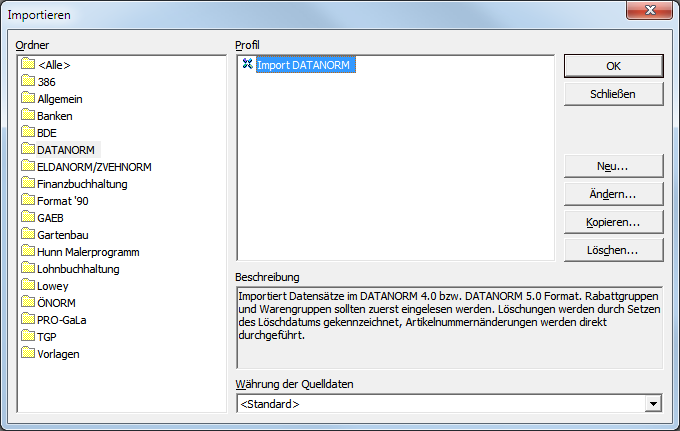The height and width of the screenshot is (431, 680).
Task: Select the Banken folder
Action: (x=54, y=116)
